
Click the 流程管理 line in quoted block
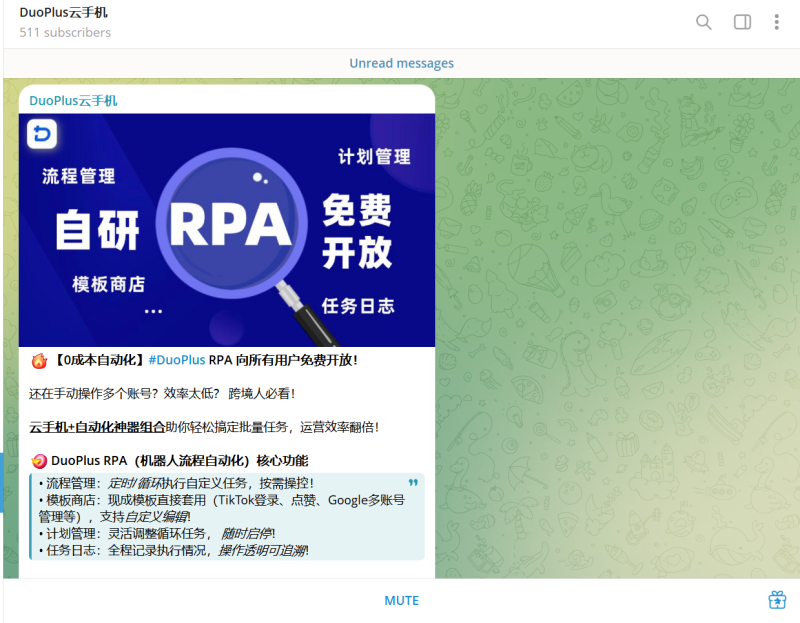[x=177, y=483]
